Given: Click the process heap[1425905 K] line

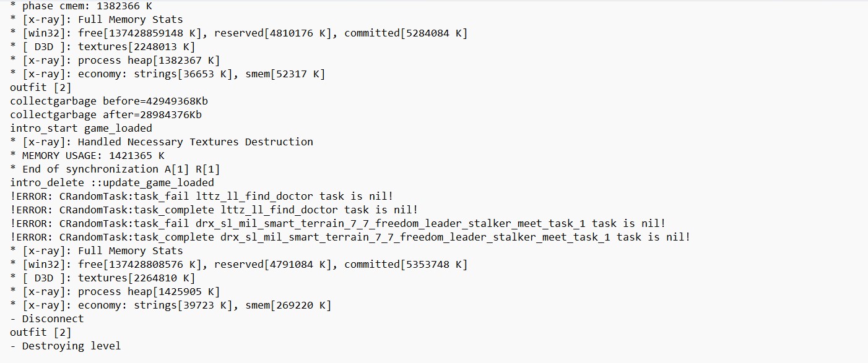Looking at the screenshot, I should [x=115, y=292].
